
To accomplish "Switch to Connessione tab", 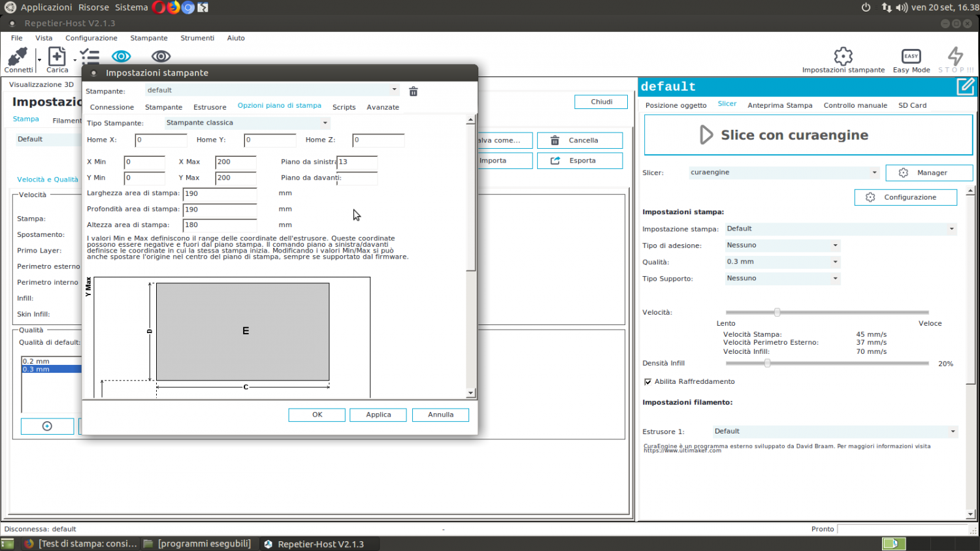I will point(112,107).
